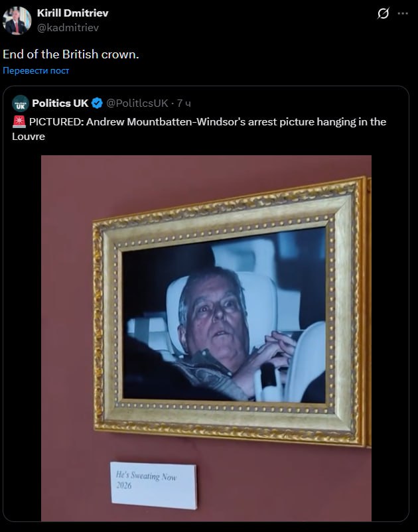Screen dimensions: 418x532
Task: Click the 'Перевести пост' translate link
Action: pos(36,70)
